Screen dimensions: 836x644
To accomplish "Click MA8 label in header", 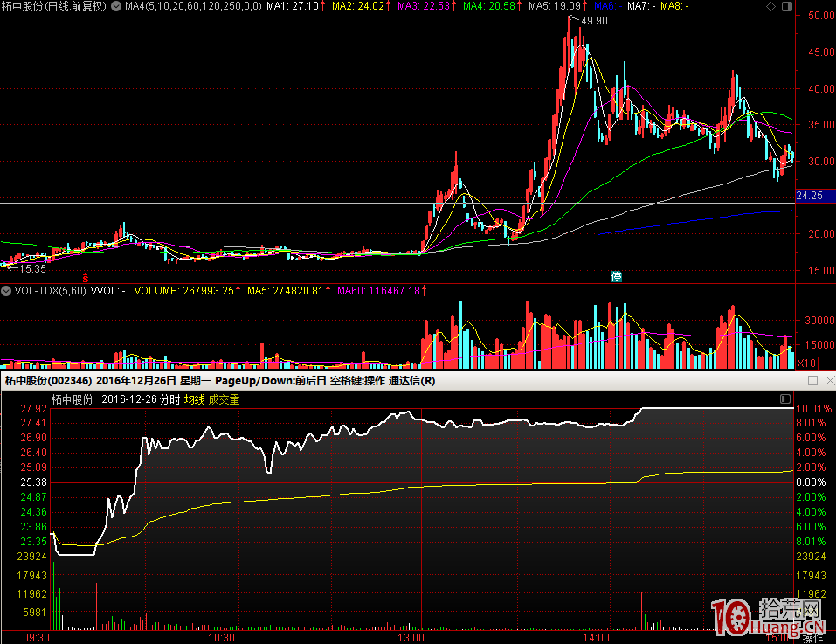I will pyautogui.click(x=674, y=6).
